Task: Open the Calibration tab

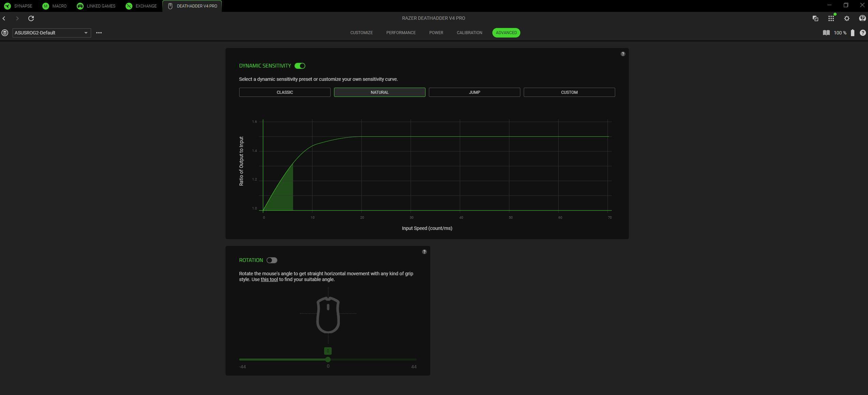Action: pos(469,33)
